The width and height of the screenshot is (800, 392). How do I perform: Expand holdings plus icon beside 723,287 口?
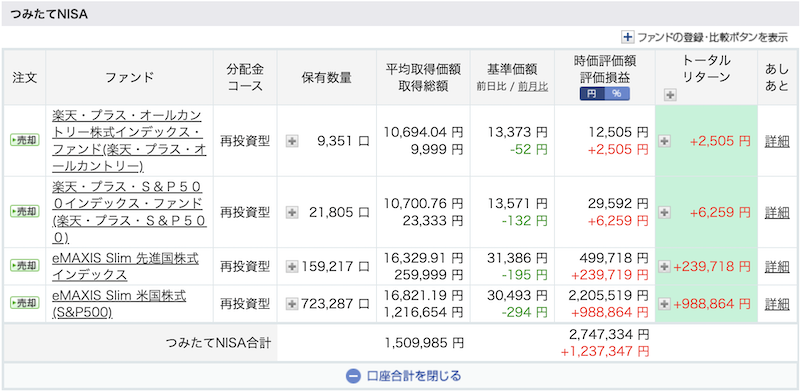tap(292, 304)
